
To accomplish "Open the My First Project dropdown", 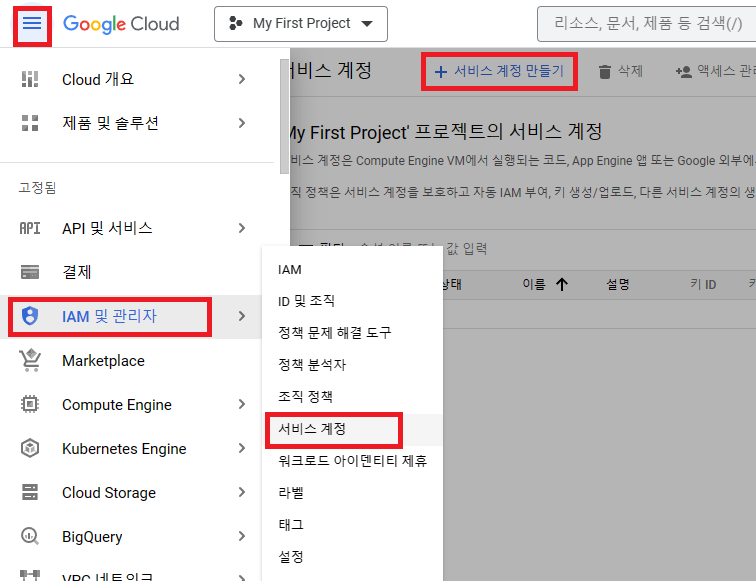I will tap(301, 23).
